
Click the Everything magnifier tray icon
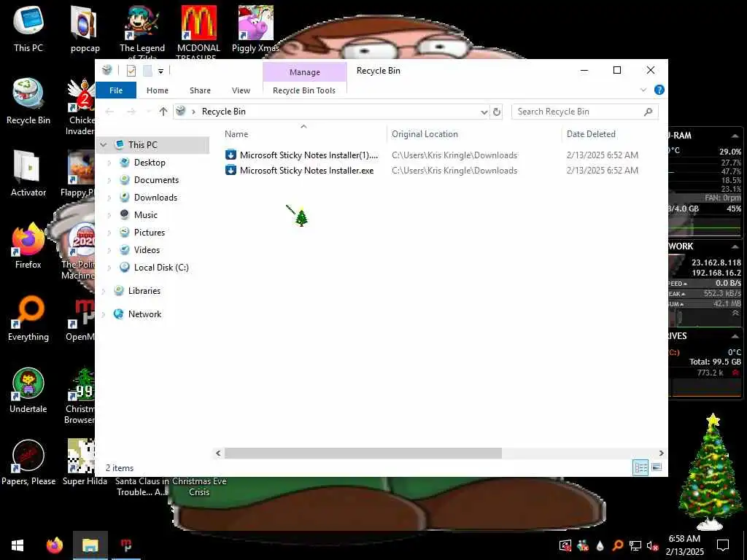(x=617, y=545)
